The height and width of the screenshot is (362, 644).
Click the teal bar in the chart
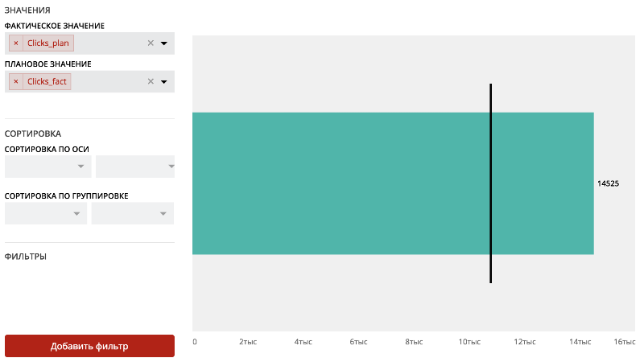click(338, 183)
